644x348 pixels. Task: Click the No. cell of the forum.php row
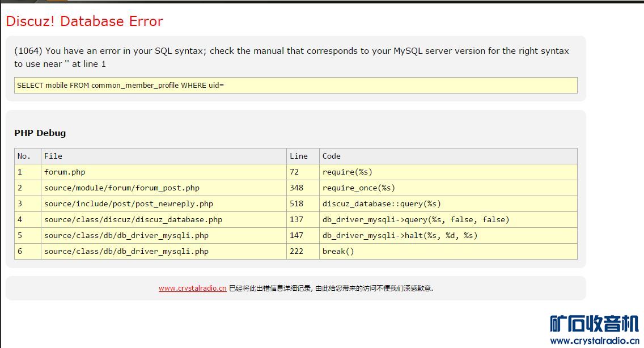[x=28, y=172]
